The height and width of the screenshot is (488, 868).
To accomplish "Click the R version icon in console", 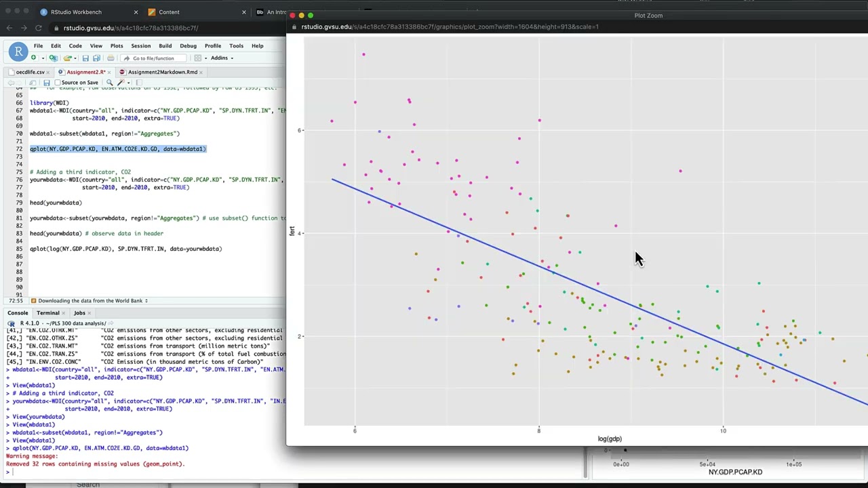I will (x=11, y=323).
